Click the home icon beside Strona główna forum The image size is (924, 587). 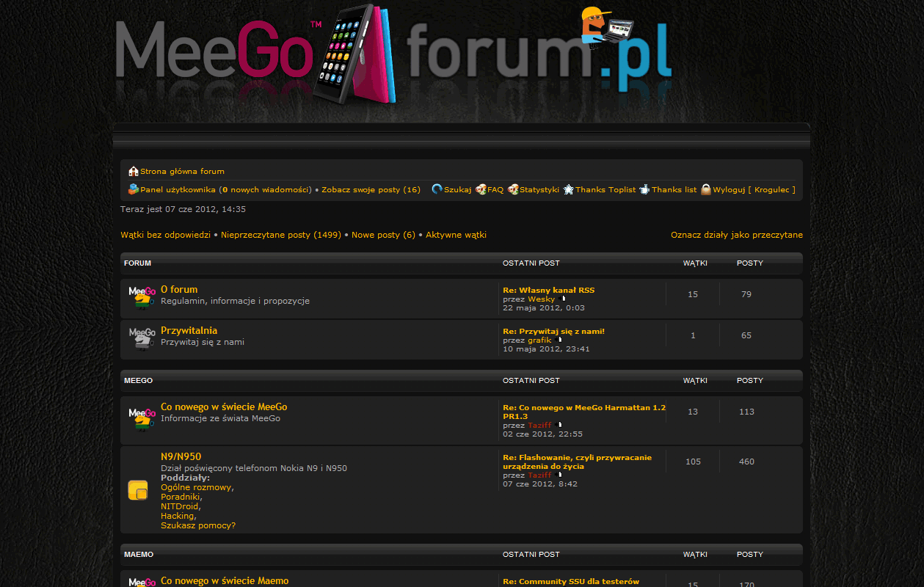coord(134,171)
